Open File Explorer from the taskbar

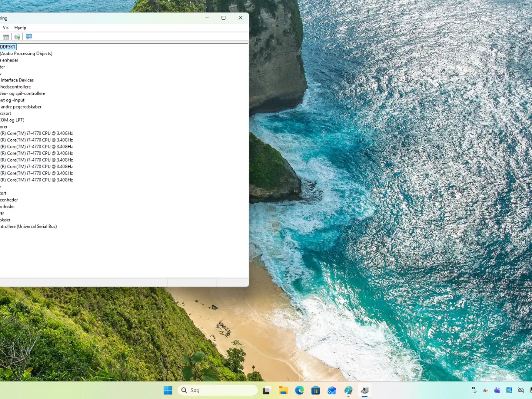point(283,390)
